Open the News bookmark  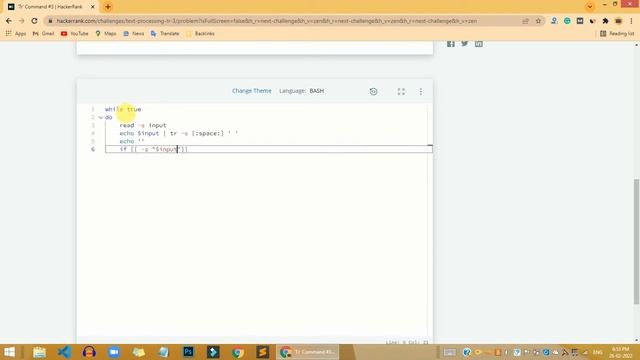[133, 33]
